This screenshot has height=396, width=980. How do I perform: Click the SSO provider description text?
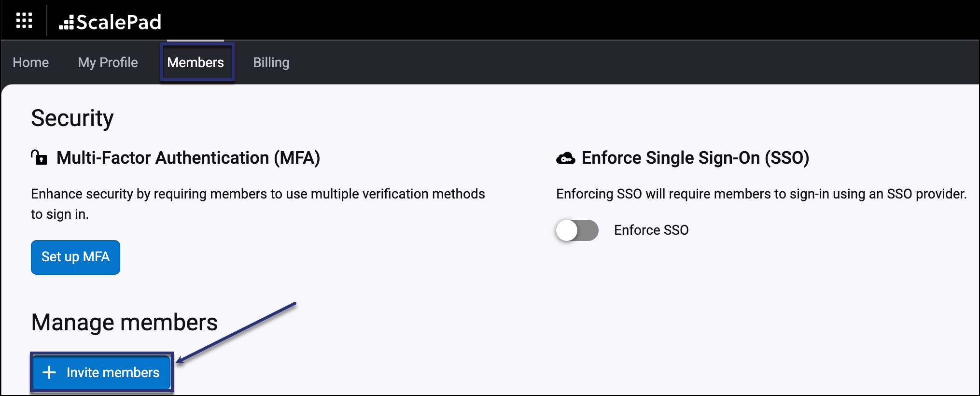point(761,194)
